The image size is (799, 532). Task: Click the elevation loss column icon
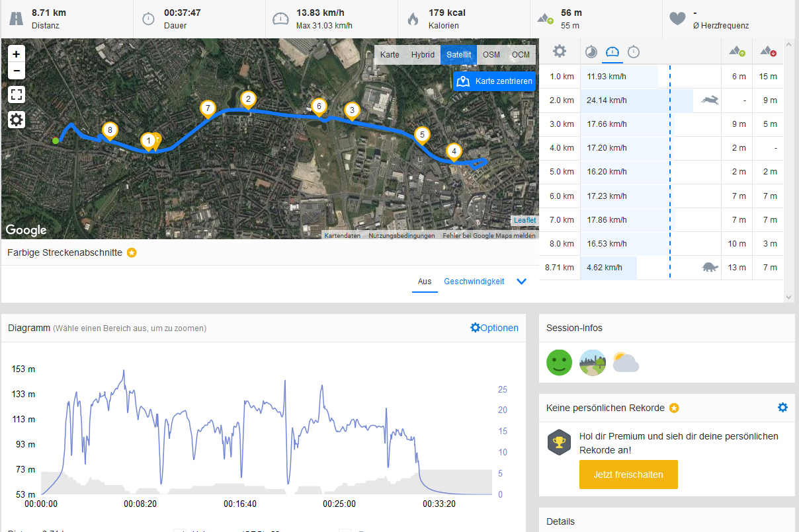(768, 52)
